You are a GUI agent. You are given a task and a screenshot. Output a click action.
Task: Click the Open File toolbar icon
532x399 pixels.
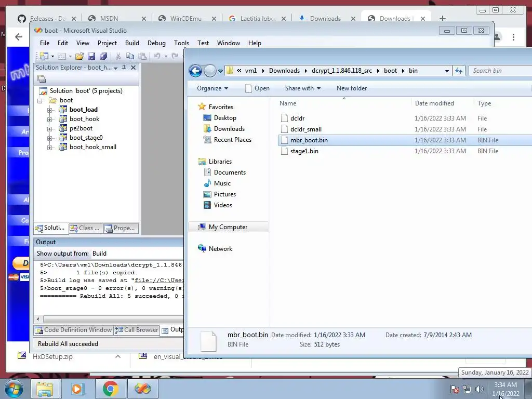pos(79,56)
